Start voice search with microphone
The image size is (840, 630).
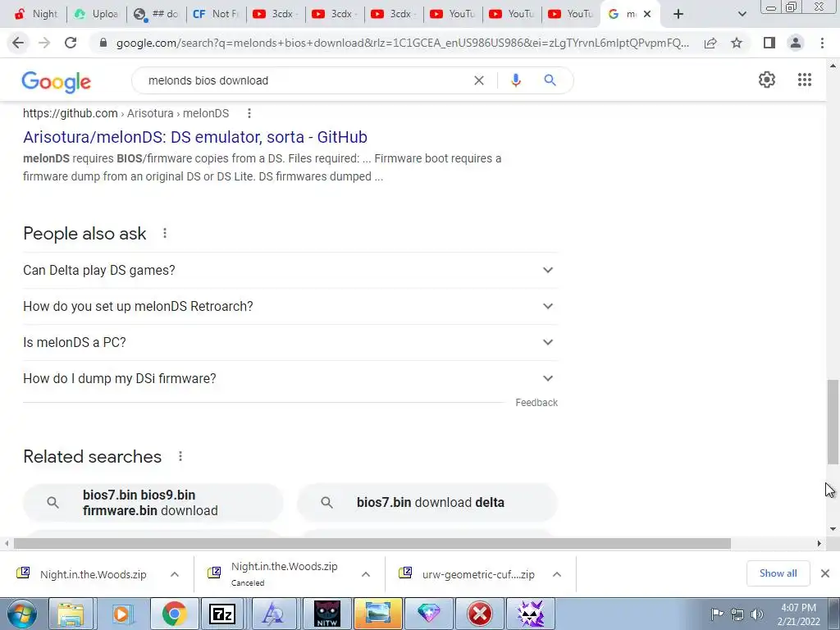pos(516,80)
